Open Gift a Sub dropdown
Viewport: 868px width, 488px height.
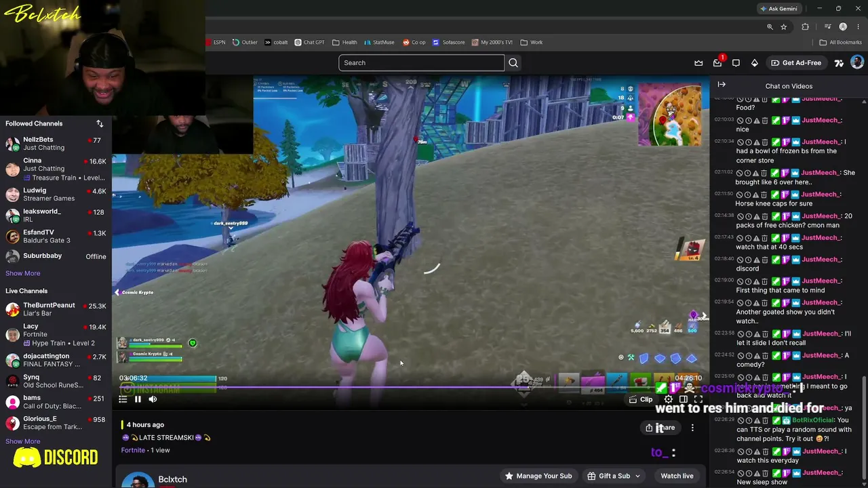(614, 476)
